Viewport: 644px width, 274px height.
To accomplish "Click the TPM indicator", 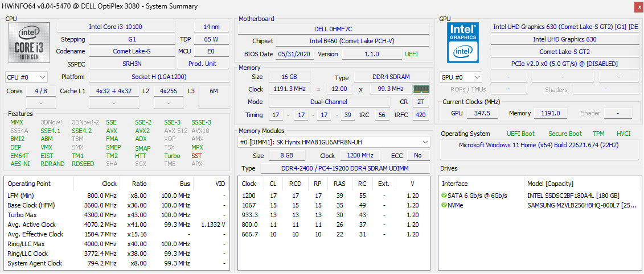I will pos(598,134).
